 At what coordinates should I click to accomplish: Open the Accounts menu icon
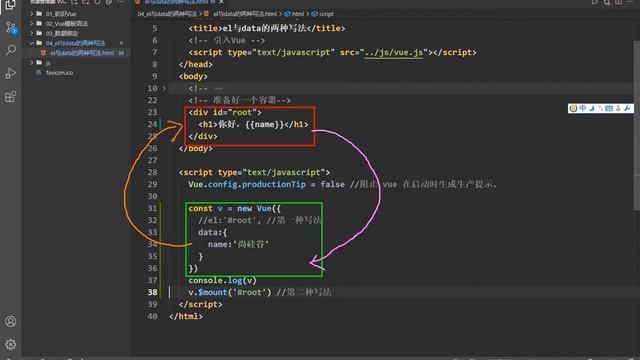[11, 321]
